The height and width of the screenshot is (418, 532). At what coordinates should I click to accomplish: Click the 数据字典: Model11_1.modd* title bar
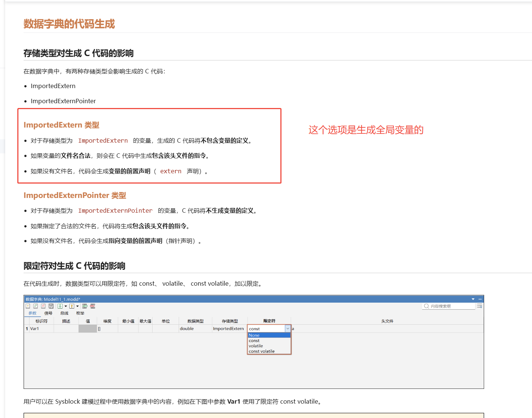(253, 299)
